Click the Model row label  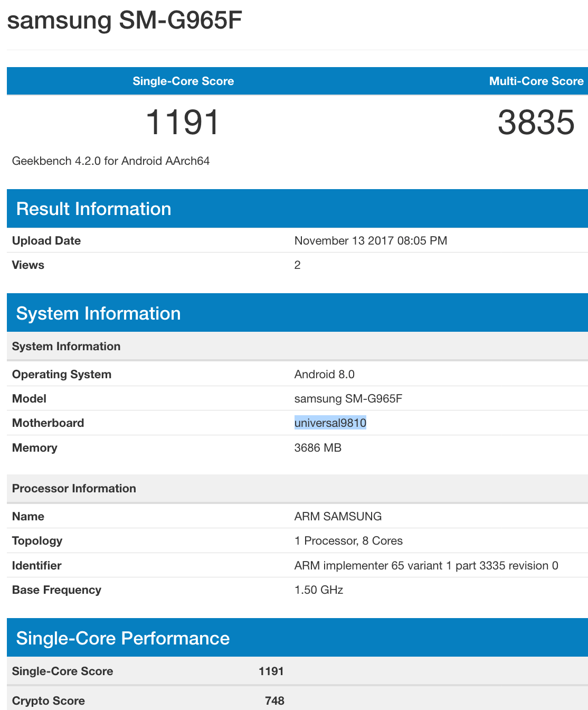coord(29,399)
